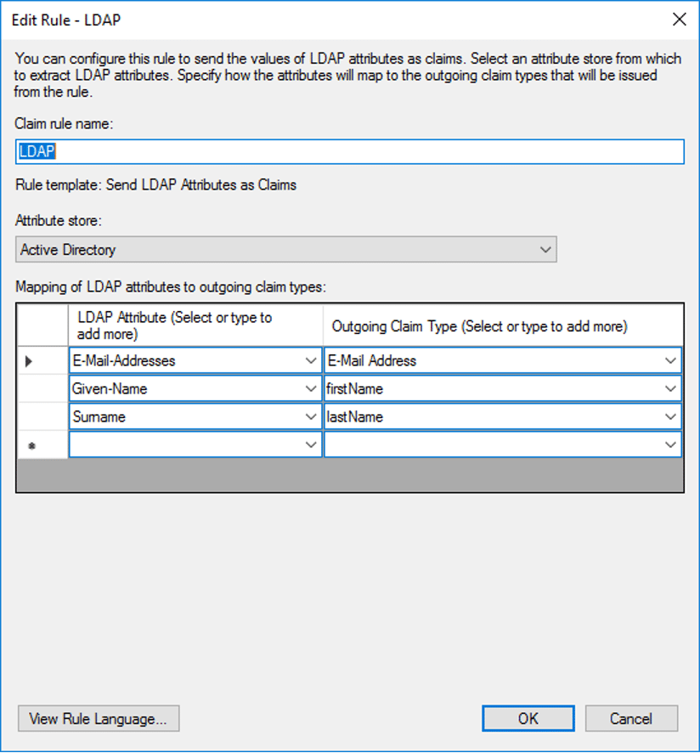The width and height of the screenshot is (700, 753).
Task: Click the LDAP Attribute column header
Action: 195,325
